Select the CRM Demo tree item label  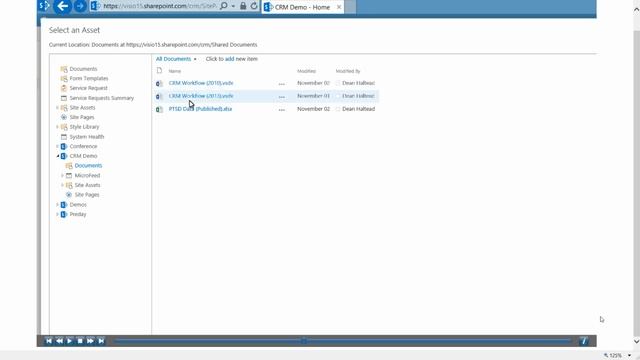(x=83, y=156)
